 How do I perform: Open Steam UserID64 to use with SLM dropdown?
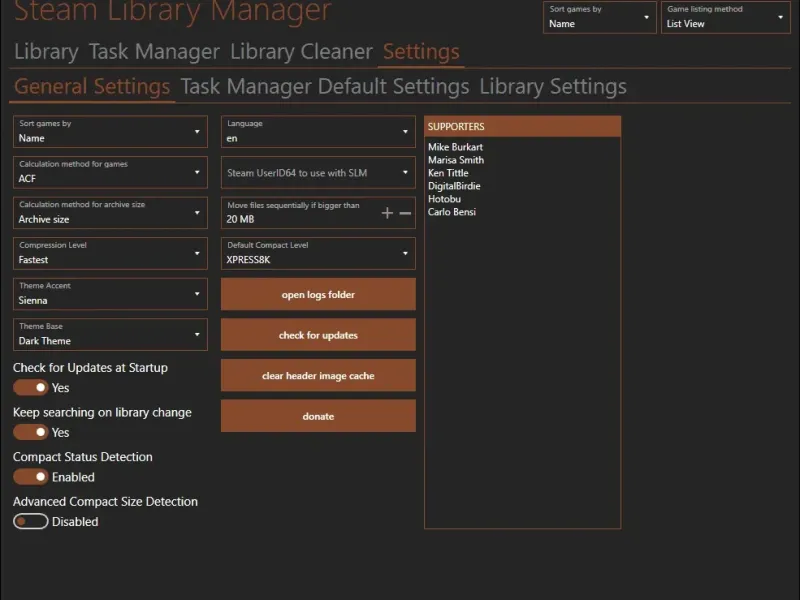click(x=318, y=172)
